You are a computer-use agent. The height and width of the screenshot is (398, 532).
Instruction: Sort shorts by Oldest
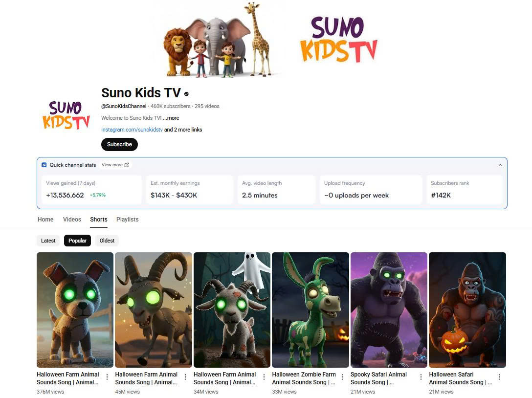[x=107, y=241]
